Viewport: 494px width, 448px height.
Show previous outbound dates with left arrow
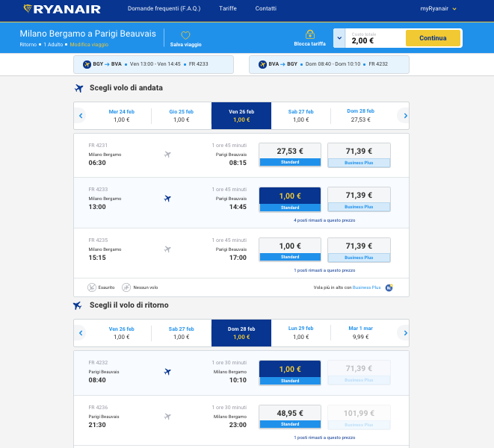(x=81, y=116)
